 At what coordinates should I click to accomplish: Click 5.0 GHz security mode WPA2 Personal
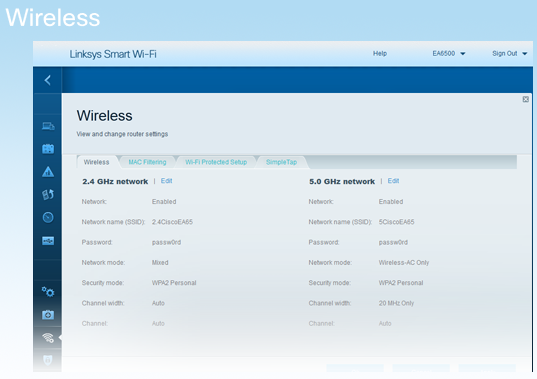401,283
